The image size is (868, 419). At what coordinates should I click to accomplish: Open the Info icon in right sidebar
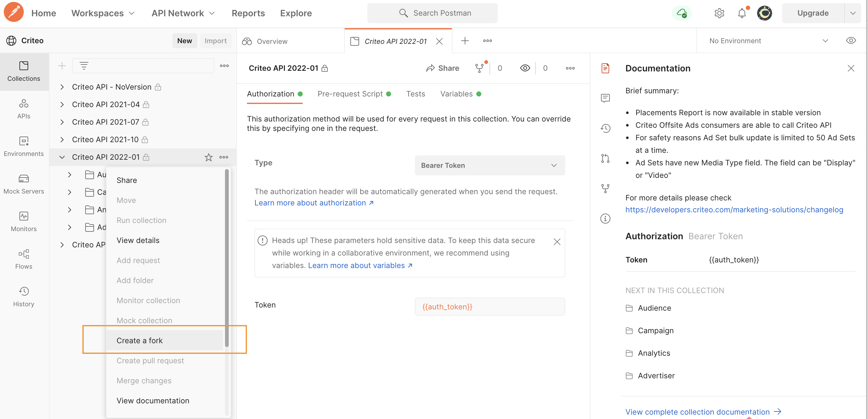click(605, 219)
